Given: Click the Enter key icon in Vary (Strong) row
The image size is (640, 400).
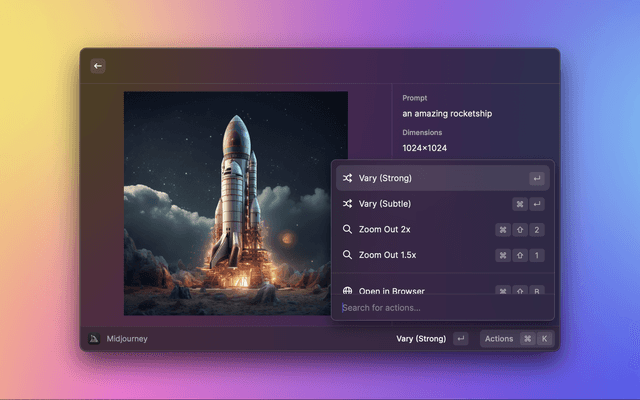Looking at the screenshot, I should point(537,178).
